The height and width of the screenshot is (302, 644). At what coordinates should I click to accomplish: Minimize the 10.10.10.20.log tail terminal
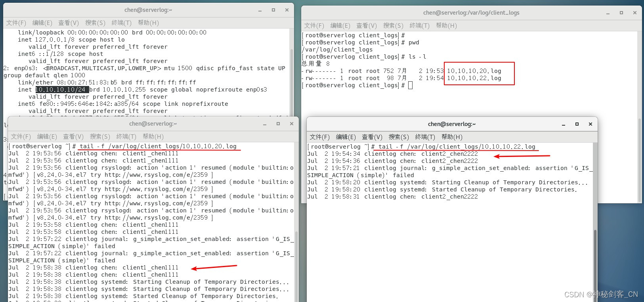(265, 124)
